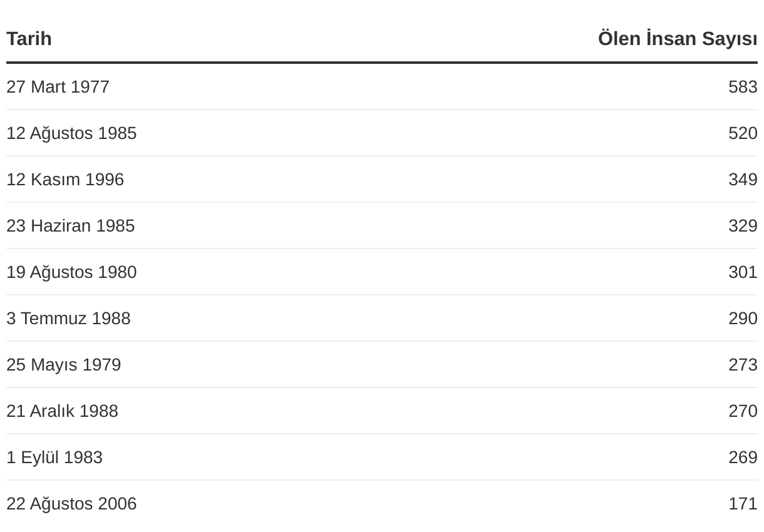
Task: Click the death count 329
Action: 743,226
